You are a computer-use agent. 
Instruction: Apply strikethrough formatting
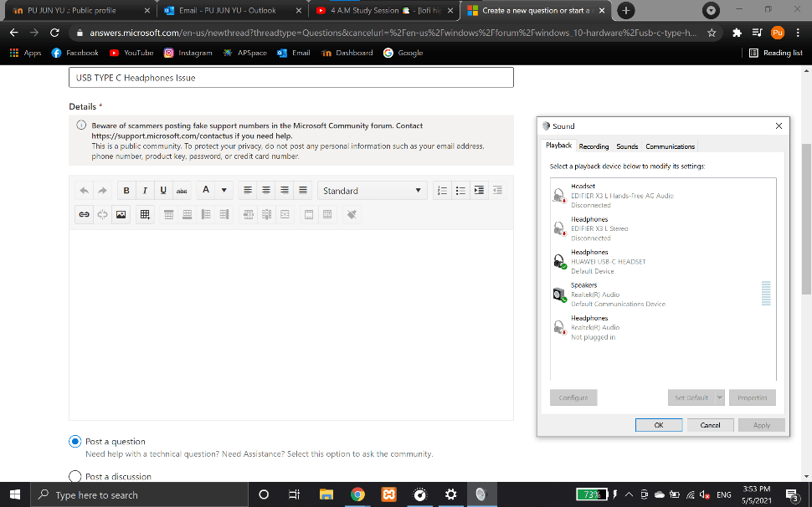(182, 191)
